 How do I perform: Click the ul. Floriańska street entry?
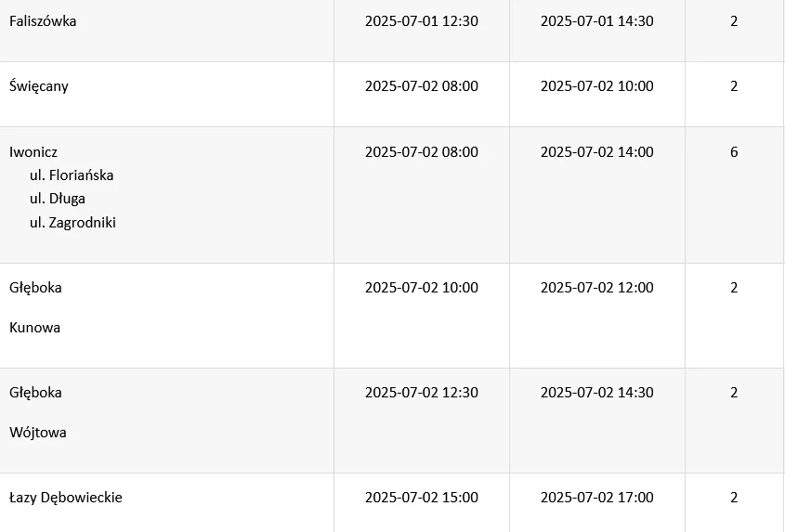tap(72, 175)
